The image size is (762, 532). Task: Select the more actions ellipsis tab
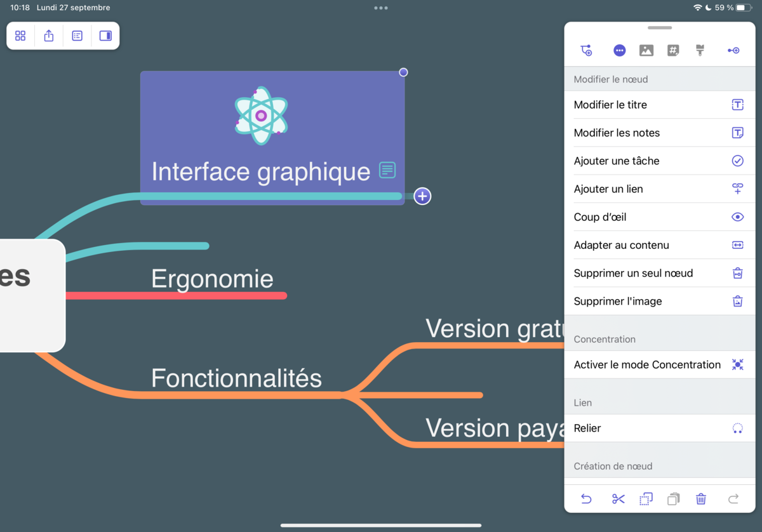(x=619, y=51)
